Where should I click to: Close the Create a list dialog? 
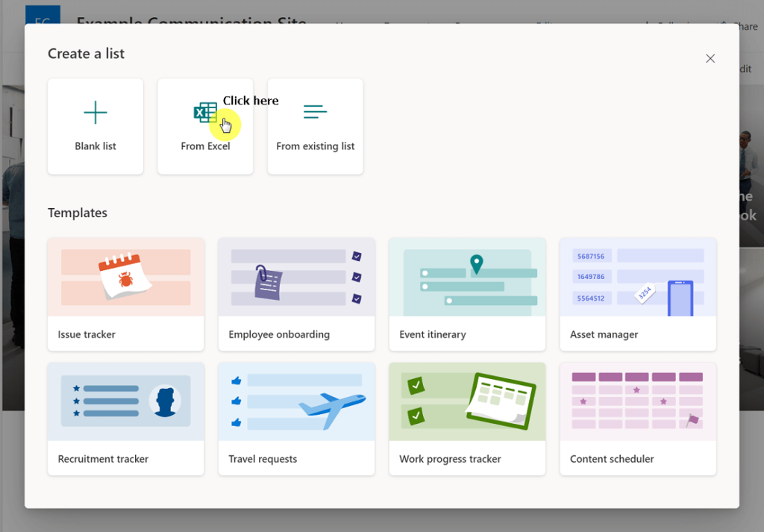pos(710,58)
